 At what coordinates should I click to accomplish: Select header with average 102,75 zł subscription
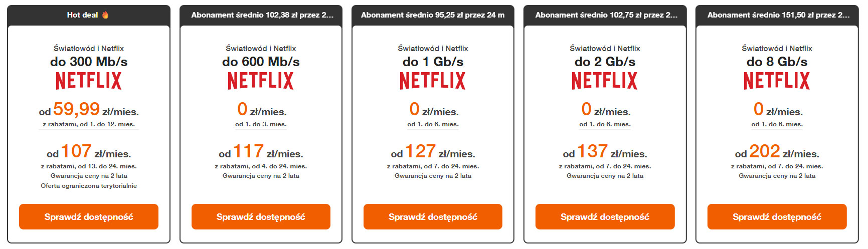[x=605, y=15]
